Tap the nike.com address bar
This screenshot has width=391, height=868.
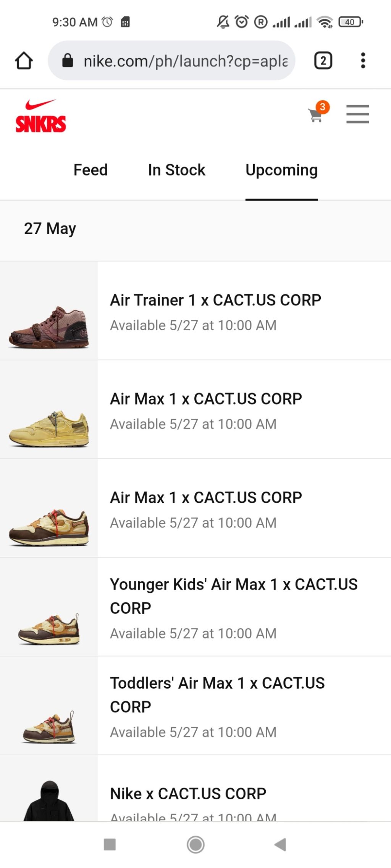[x=185, y=61]
